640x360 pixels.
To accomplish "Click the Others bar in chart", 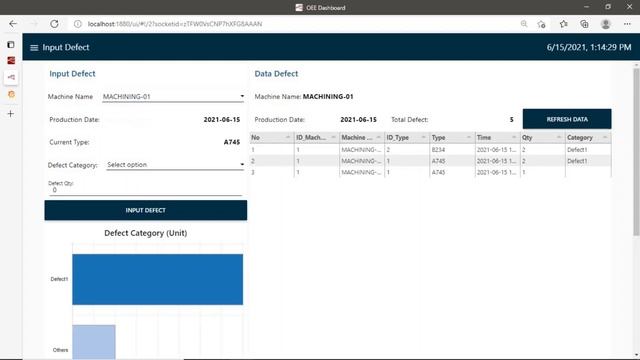I will (x=94, y=342).
